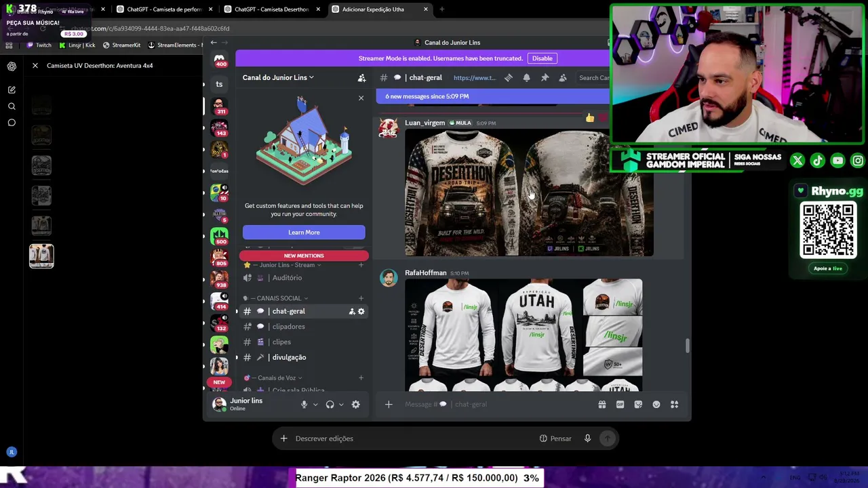Viewport: 868px width, 488px height.
Task: Open Discord user settings gear
Action: pyautogui.click(x=355, y=405)
